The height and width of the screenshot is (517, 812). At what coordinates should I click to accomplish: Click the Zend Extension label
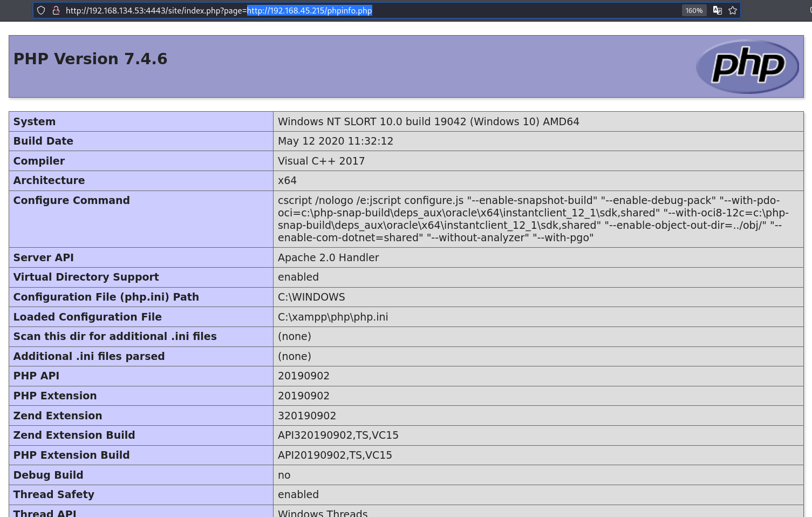pos(58,416)
